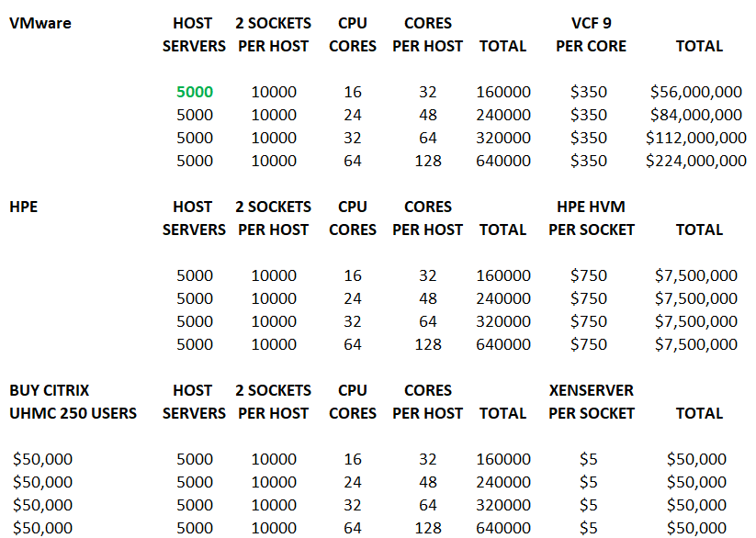Select 5000 host servers in Citrix 24-core row
The image size is (756, 538).
(x=195, y=482)
